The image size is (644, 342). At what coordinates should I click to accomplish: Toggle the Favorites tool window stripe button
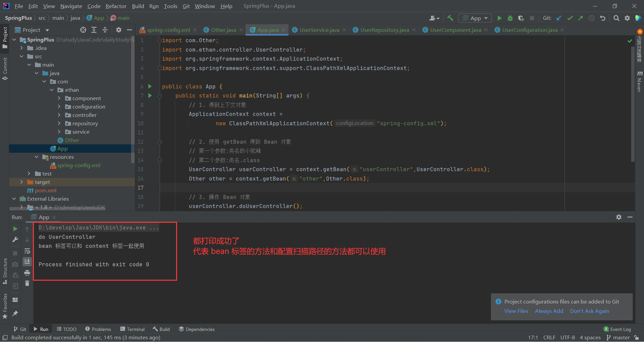pos(5,306)
